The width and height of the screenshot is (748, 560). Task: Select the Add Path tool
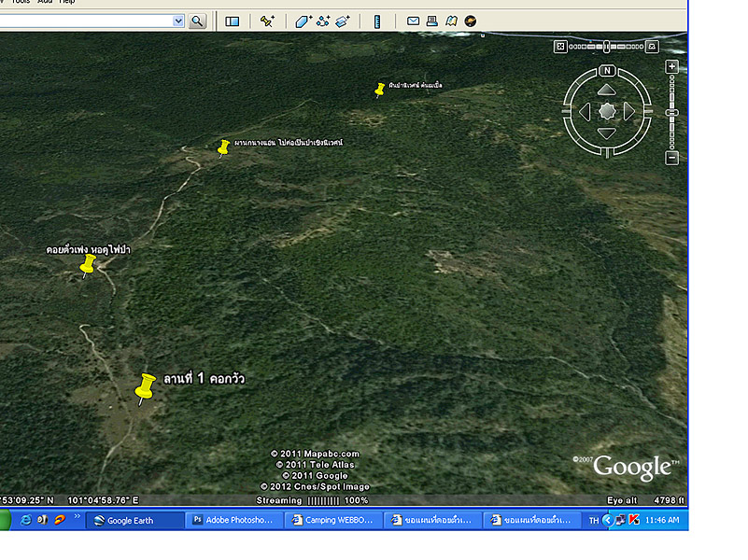(323, 21)
